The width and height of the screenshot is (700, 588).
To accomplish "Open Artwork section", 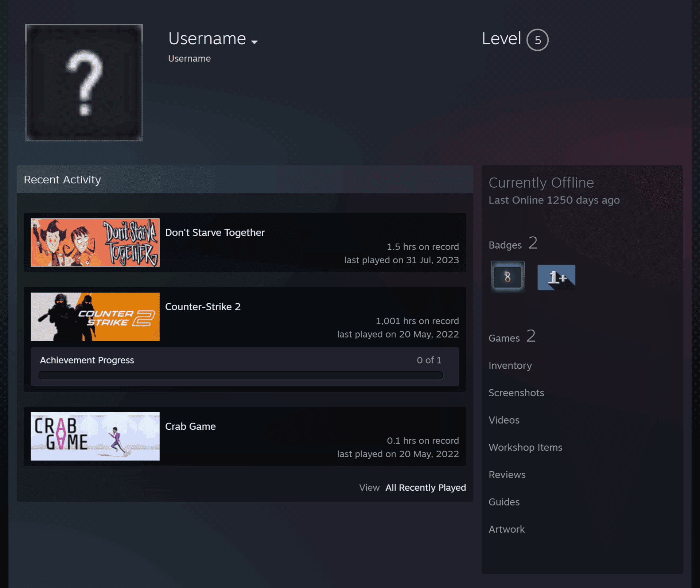I will click(x=506, y=530).
